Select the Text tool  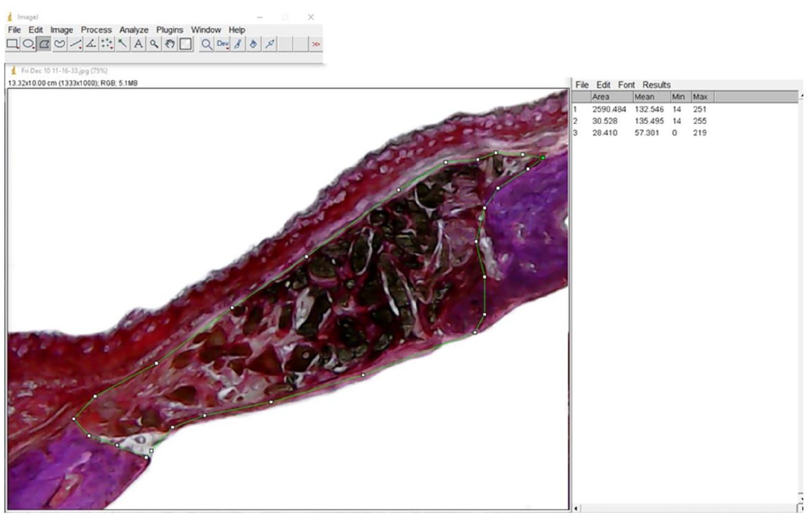pos(138,44)
